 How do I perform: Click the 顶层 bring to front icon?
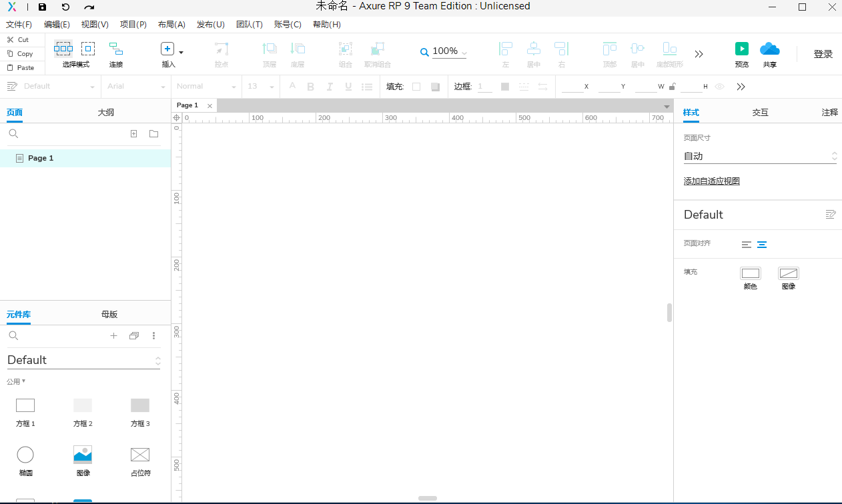(270, 49)
